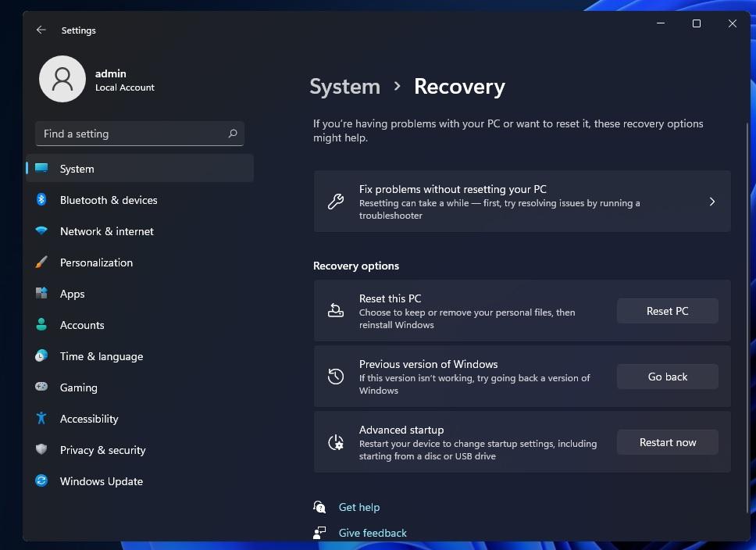Click the Give feedback link
Viewport: 756px width, 550px height.
pyautogui.click(x=373, y=533)
